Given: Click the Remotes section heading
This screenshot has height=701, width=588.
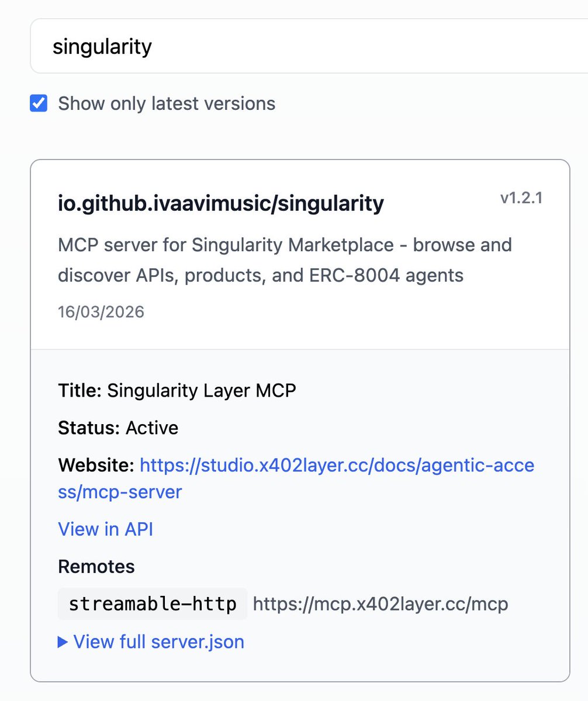Looking at the screenshot, I should click(x=96, y=566).
